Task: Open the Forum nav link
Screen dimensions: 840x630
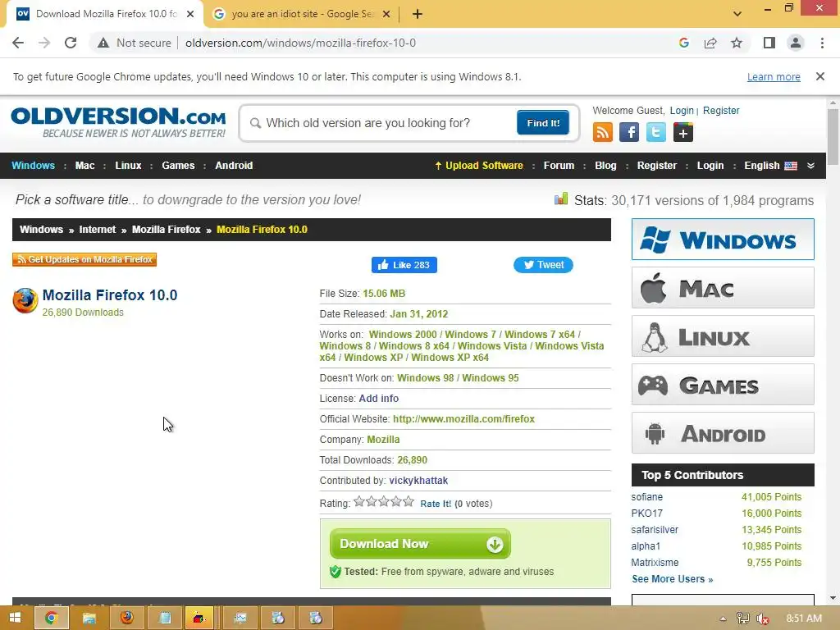Action: click(x=559, y=166)
